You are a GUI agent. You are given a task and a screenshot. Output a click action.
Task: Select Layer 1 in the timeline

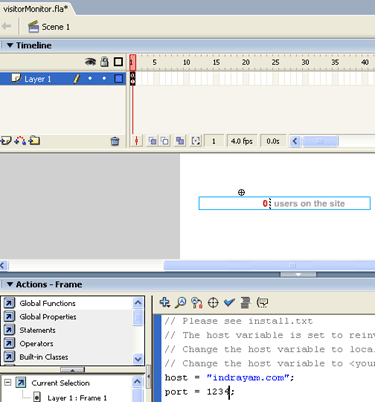tap(63, 79)
